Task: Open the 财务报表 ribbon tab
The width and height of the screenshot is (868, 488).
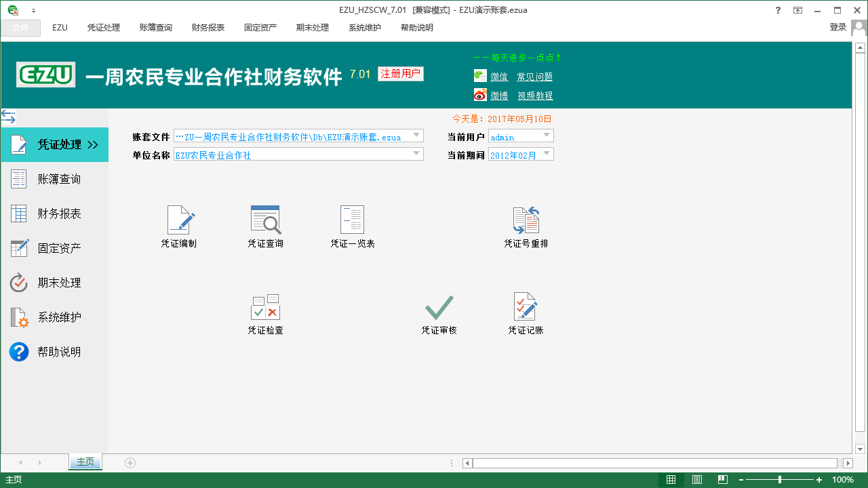Action: [208, 28]
